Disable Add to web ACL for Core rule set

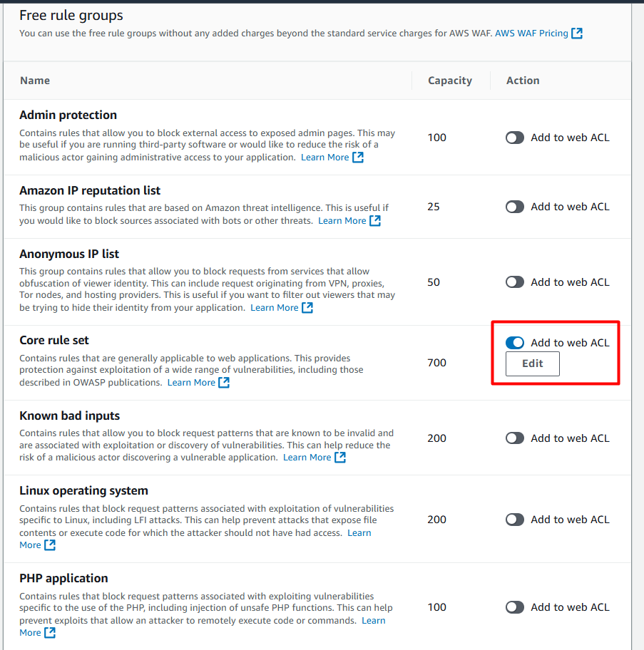point(514,342)
